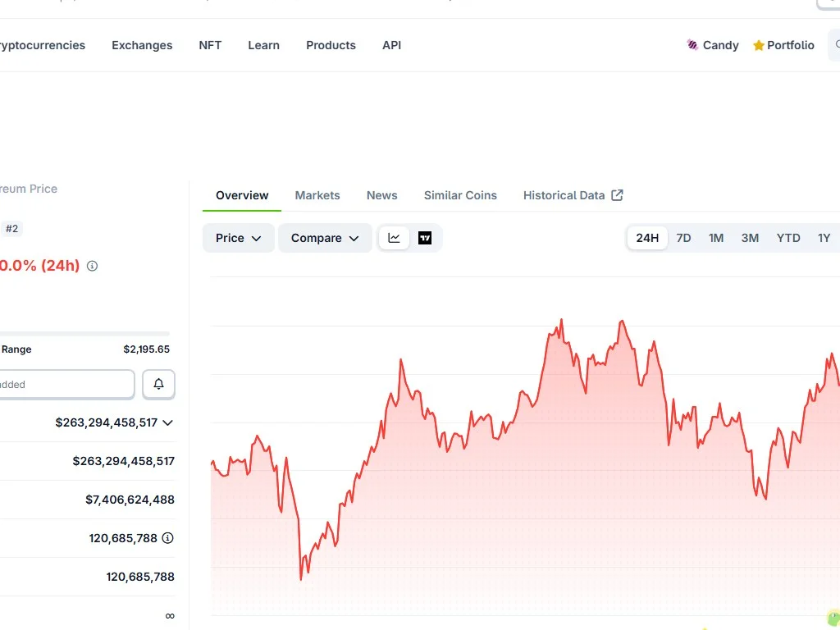Viewport: 840px width, 630px height.
Task: Open the Learn menu
Action: (263, 46)
